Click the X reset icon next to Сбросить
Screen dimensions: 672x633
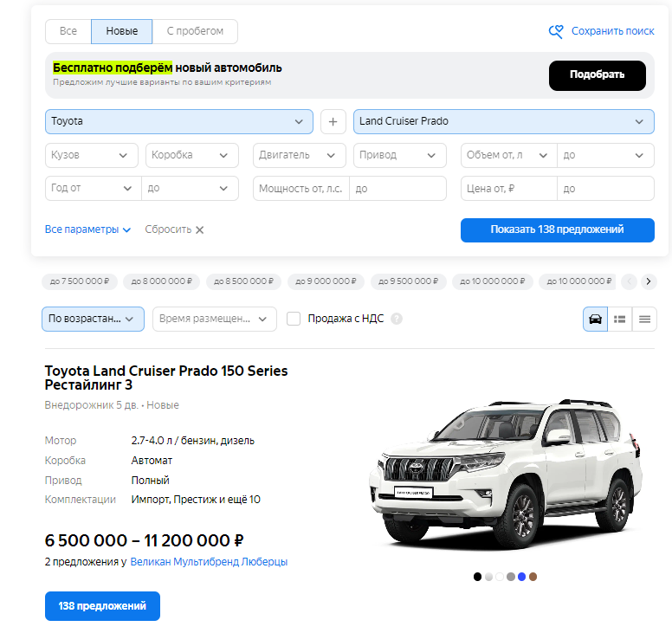(x=200, y=229)
